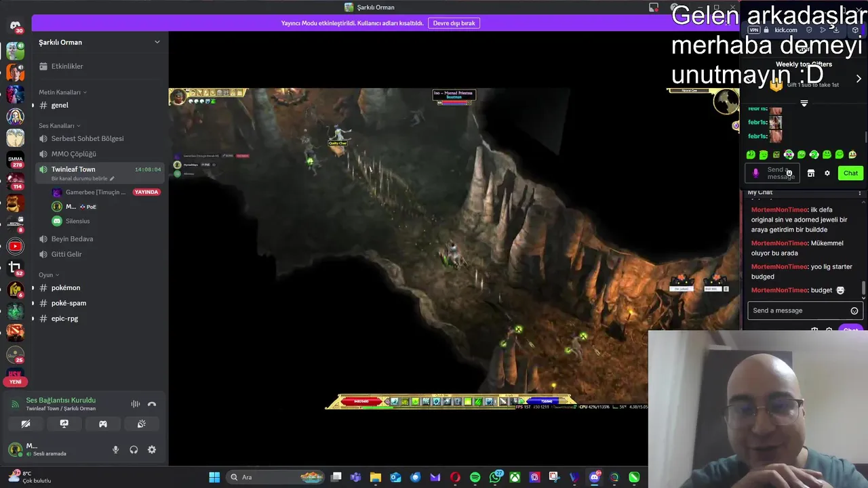Collapse the Ses Kanalları category

60,125
